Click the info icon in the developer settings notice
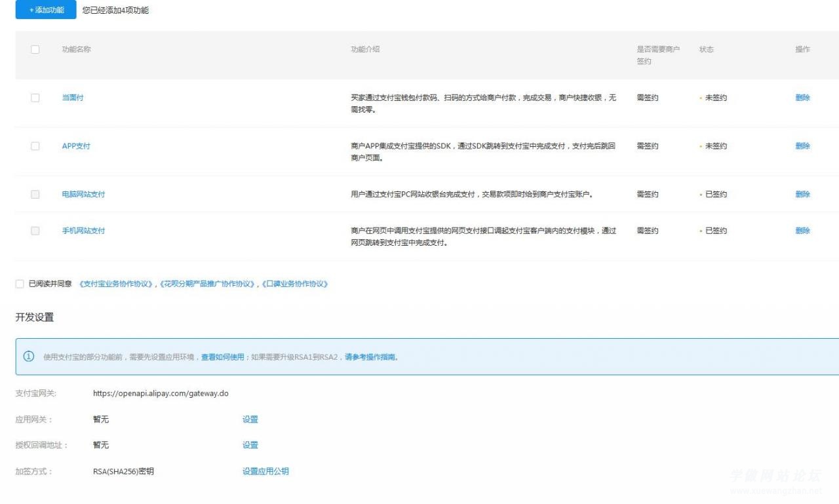The height and width of the screenshot is (504, 839). tap(27, 357)
